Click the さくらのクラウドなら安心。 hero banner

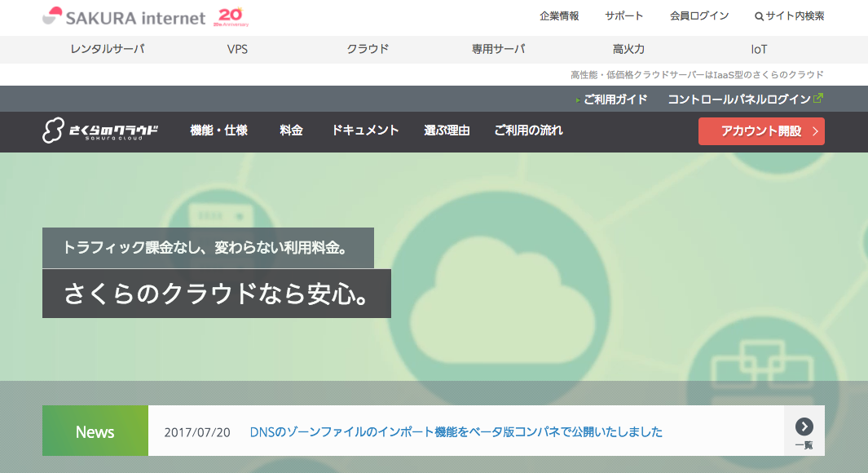(217, 294)
